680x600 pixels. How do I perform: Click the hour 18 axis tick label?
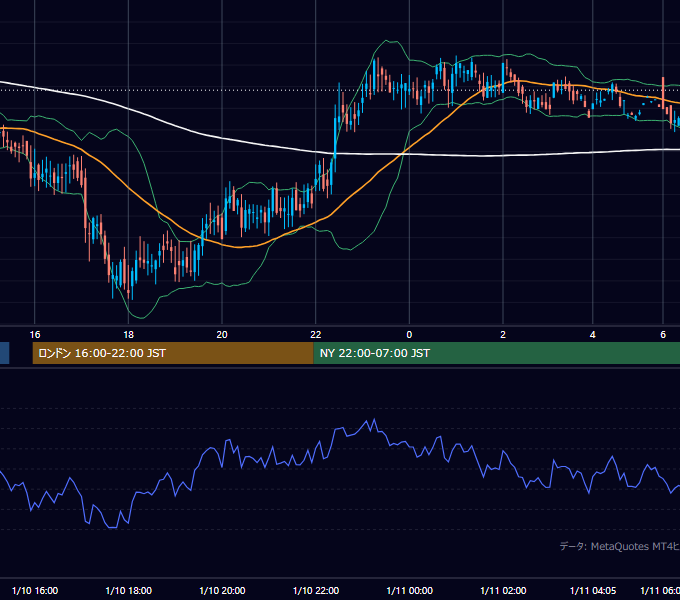pyautogui.click(x=128, y=335)
